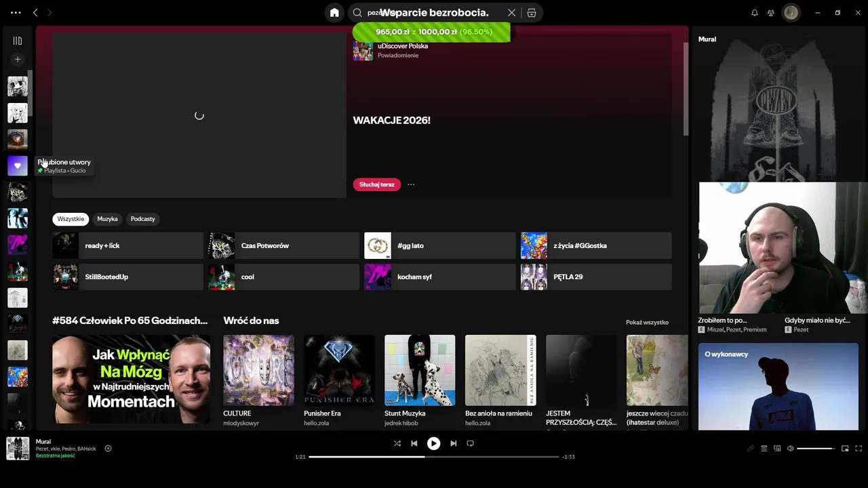Screen dimensions: 868x488
Task: Open the play queue icon
Action: pyautogui.click(x=764, y=448)
